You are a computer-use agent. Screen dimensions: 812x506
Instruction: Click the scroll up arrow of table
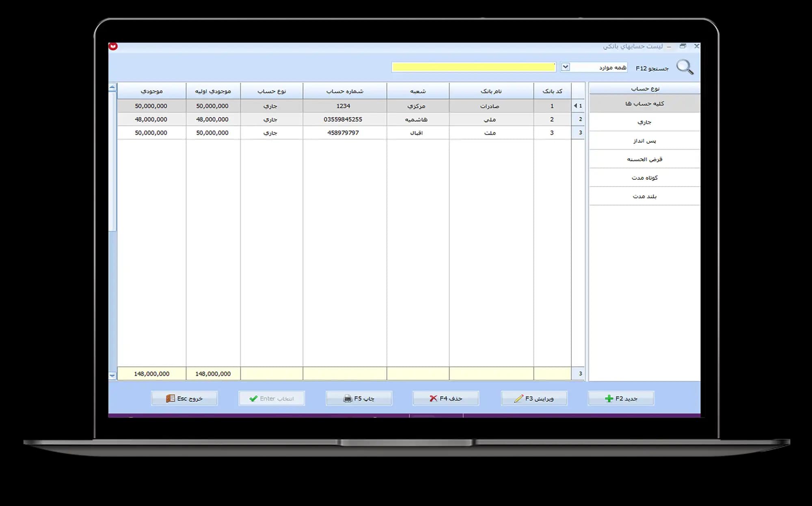click(112, 87)
